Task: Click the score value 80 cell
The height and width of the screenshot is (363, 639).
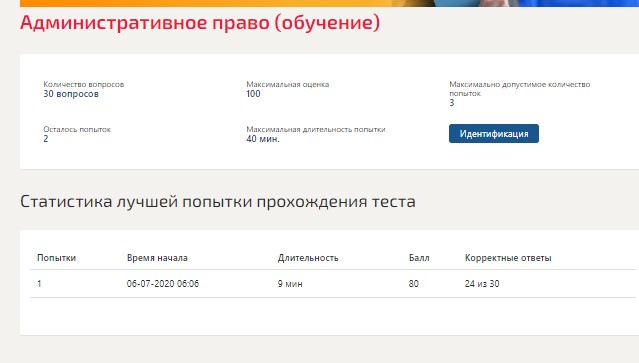Action: 414,284
